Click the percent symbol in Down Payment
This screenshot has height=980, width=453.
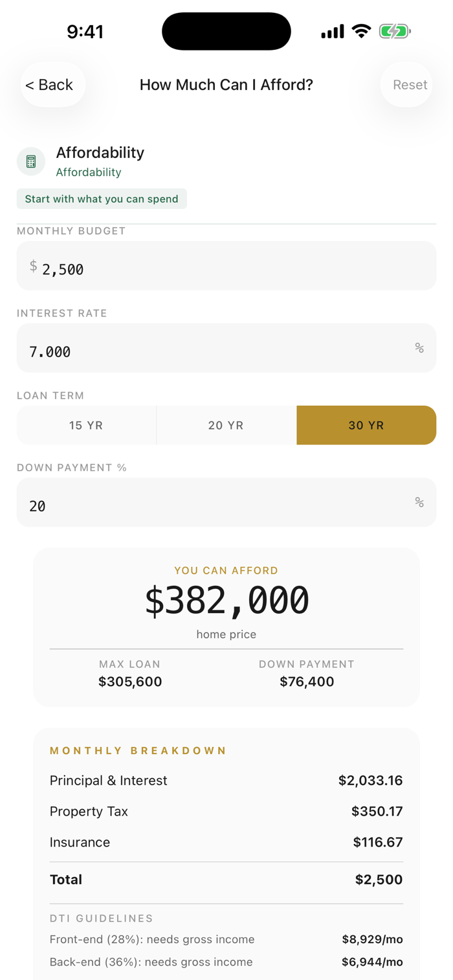pos(419,502)
